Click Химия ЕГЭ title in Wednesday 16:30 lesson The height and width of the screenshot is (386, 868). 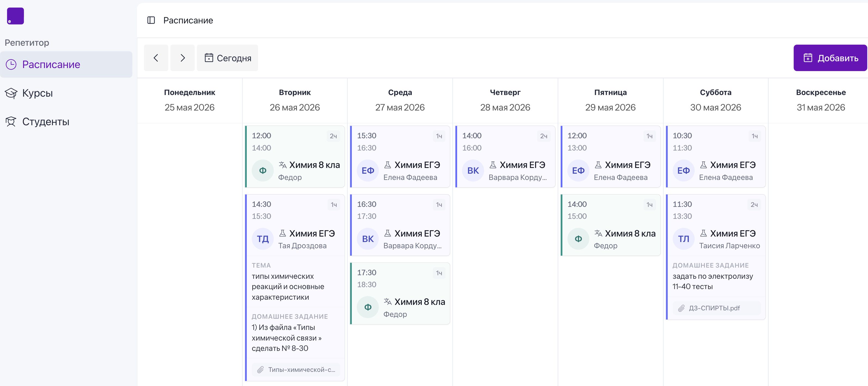tap(417, 233)
